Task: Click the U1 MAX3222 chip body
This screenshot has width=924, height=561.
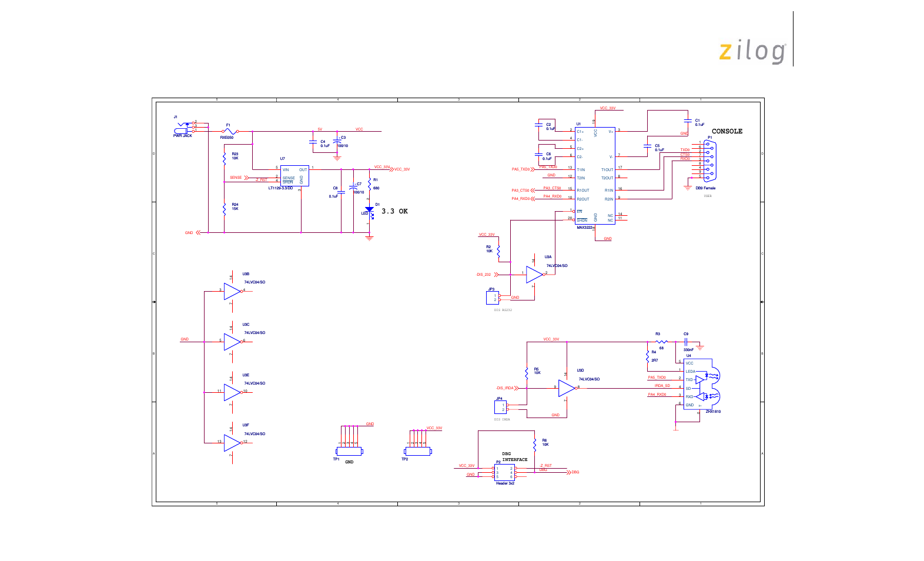Action: tap(595, 176)
